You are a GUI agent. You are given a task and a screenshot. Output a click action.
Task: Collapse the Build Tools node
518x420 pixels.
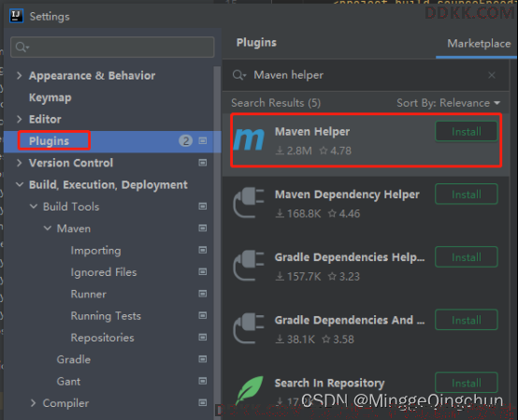(x=34, y=207)
